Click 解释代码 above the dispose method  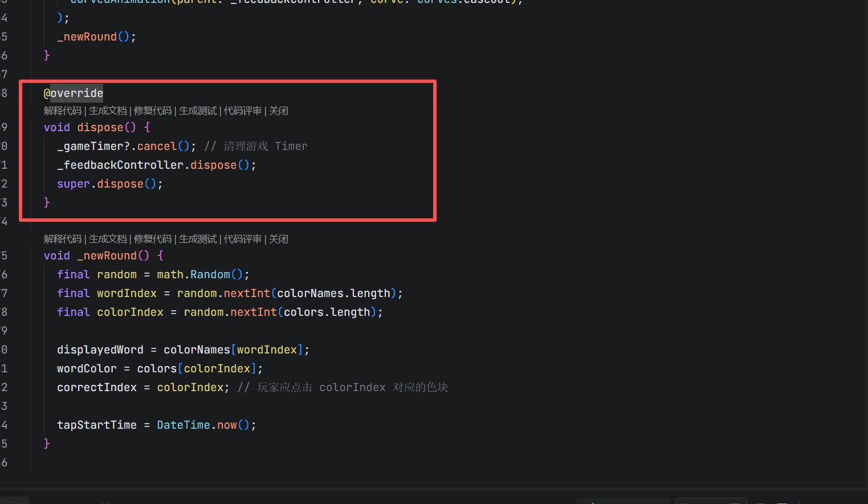(x=63, y=111)
